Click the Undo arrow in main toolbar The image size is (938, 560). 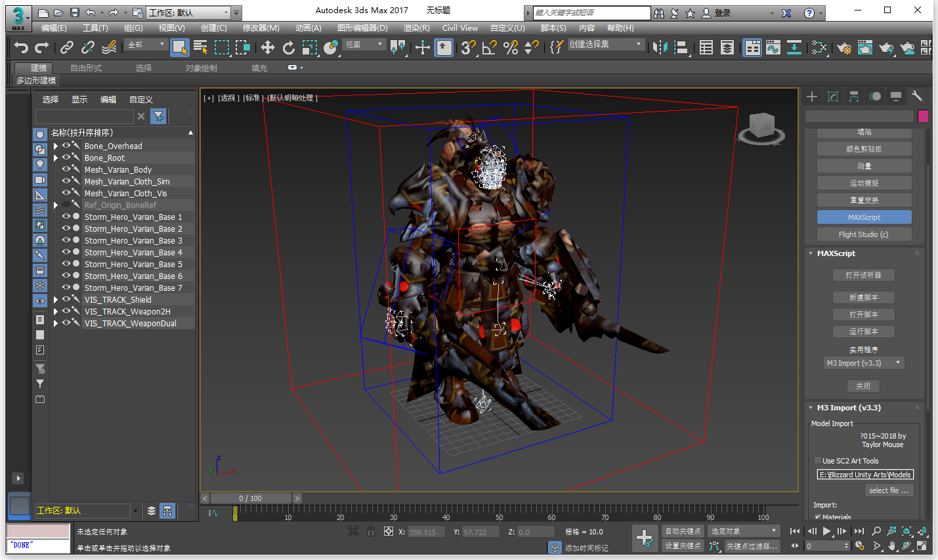pos(21,47)
